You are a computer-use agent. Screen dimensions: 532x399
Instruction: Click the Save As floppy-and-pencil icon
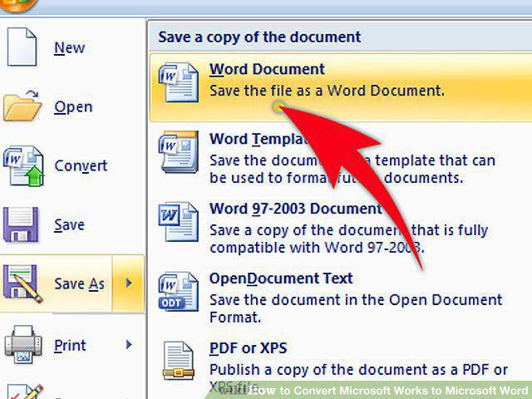tap(22, 283)
